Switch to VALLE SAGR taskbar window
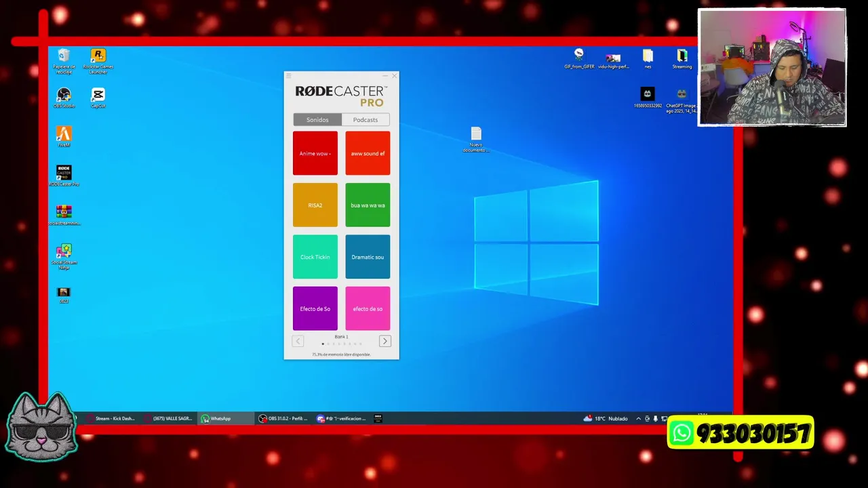This screenshot has width=868, height=488. [x=169, y=418]
